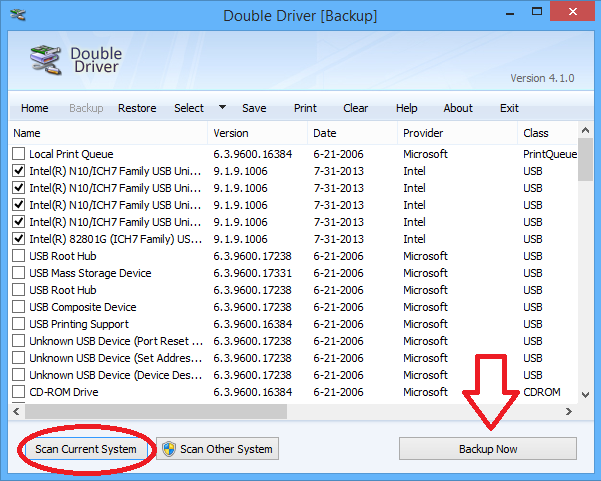This screenshot has height=481, width=601.
Task: Check Unknown USB Device (Device Des...) checkbox
Action: click(x=18, y=375)
